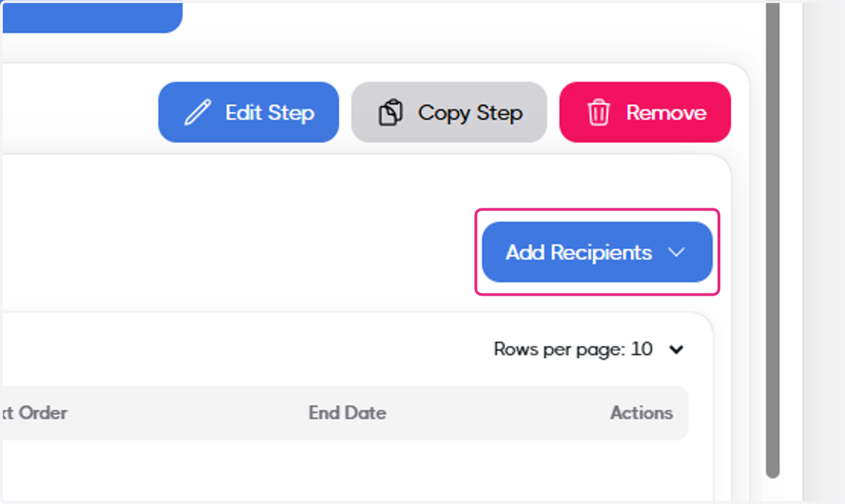Click the vertical scrollbar thumb
Image resolution: width=845 pixels, height=504 pixels.
coord(772,239)
